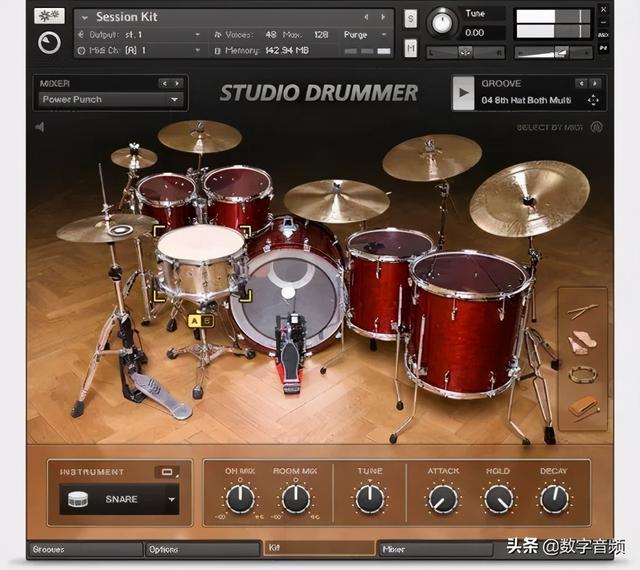Select the left crash cymbal behind the toms
This screenshot has width=640, height=570.
[200, 136]
